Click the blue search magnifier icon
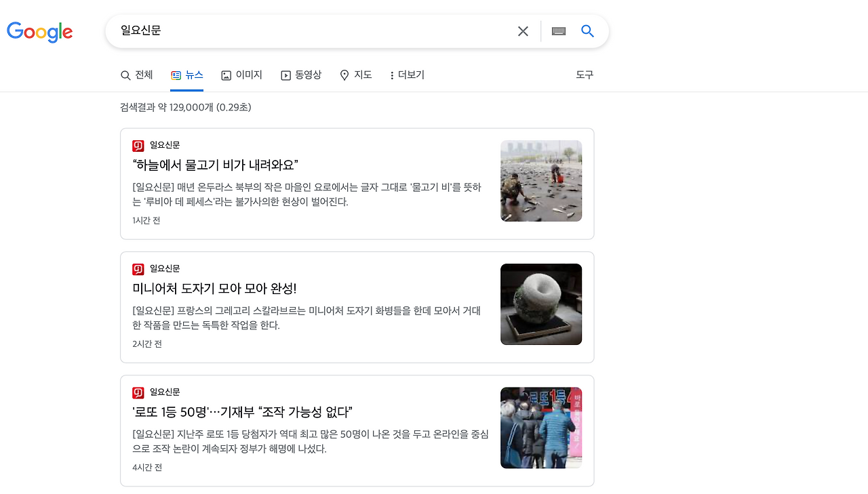Viewport: 868px width, 494px height. click(587, 30)
